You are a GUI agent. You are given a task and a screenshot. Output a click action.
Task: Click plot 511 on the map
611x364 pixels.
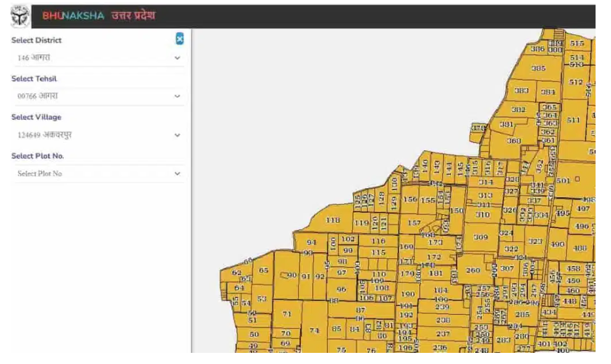(x=573, y=120)
